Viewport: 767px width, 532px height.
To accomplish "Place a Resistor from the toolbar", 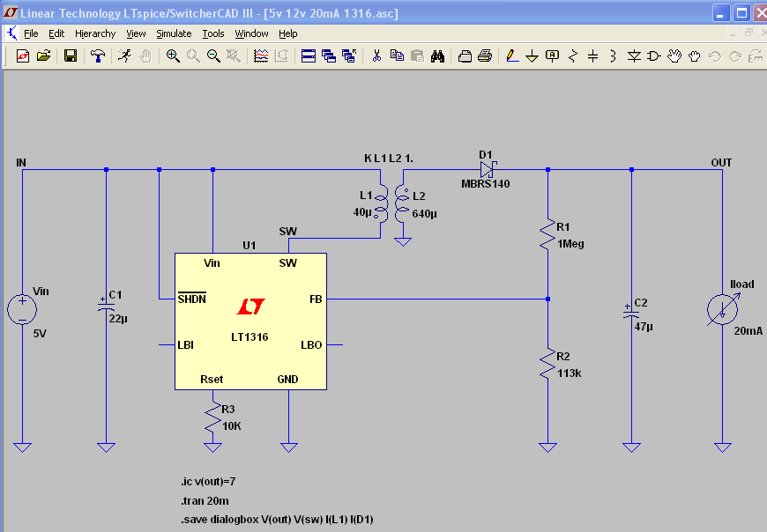I will tap(573, 56).
